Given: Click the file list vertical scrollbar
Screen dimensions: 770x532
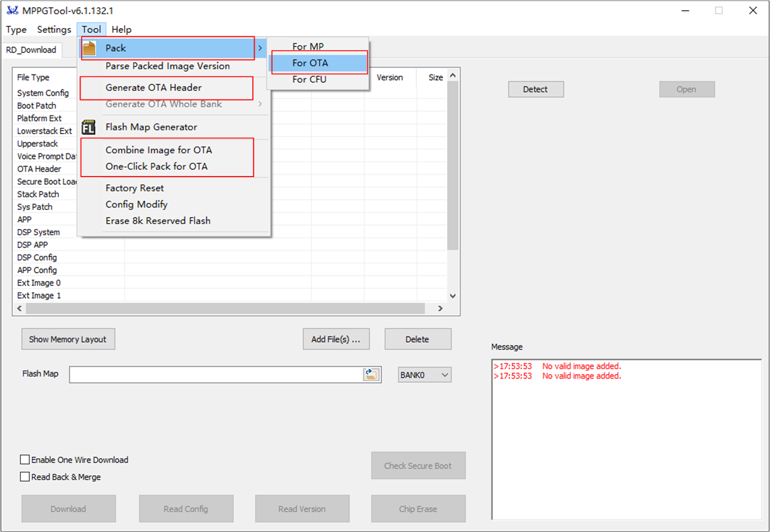Looking at the screenshot, I should coord(453,166).
